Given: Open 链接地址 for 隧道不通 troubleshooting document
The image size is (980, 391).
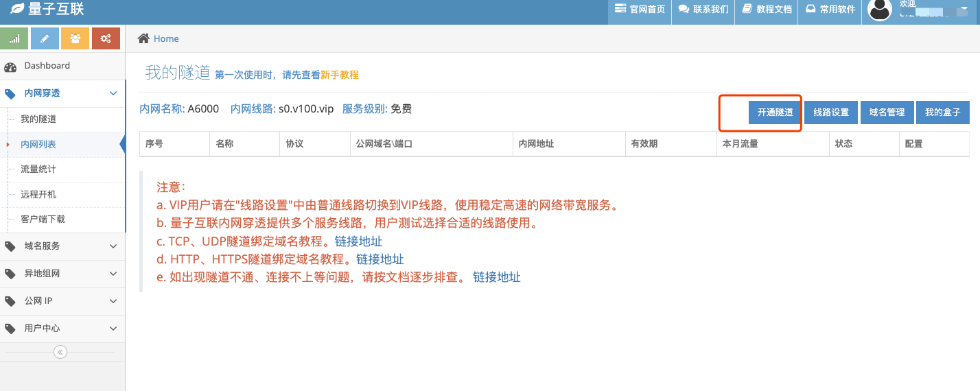Looking at the screenshot, I should [497, 277].
